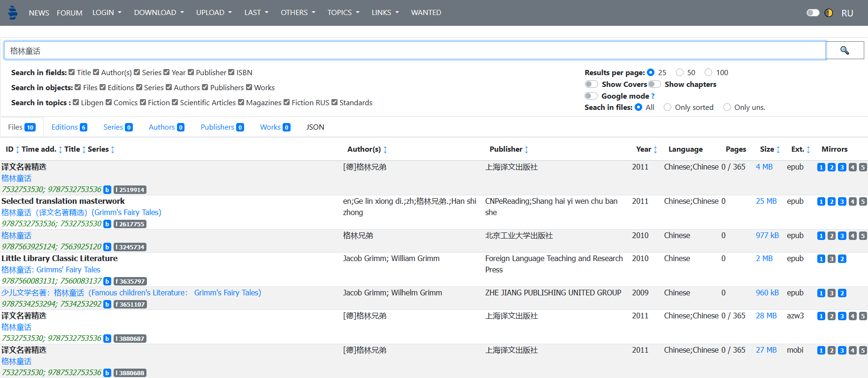Select 100 results per page

pyautogui.click(x=708, y=72)
